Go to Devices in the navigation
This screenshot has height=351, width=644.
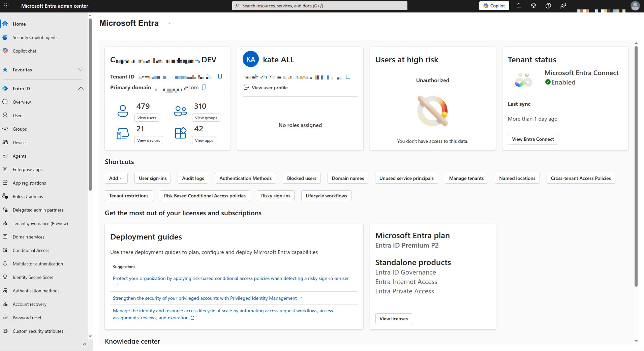(x=20, y=142)
